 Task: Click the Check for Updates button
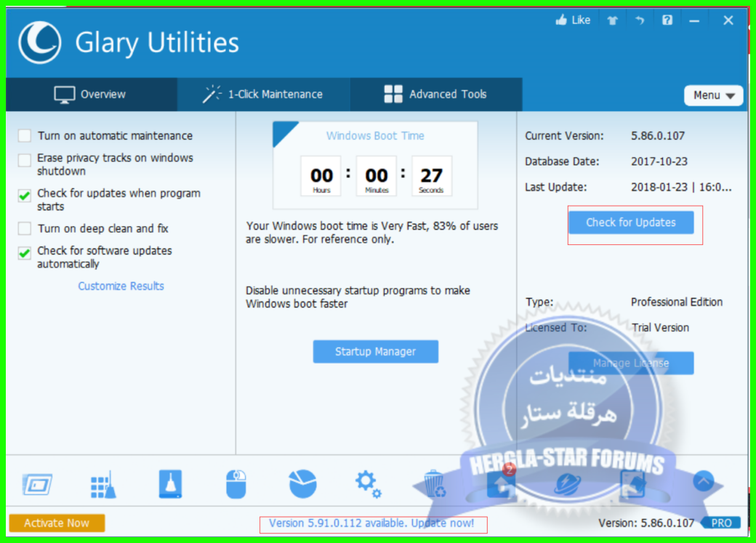click(x=631, y=222)
